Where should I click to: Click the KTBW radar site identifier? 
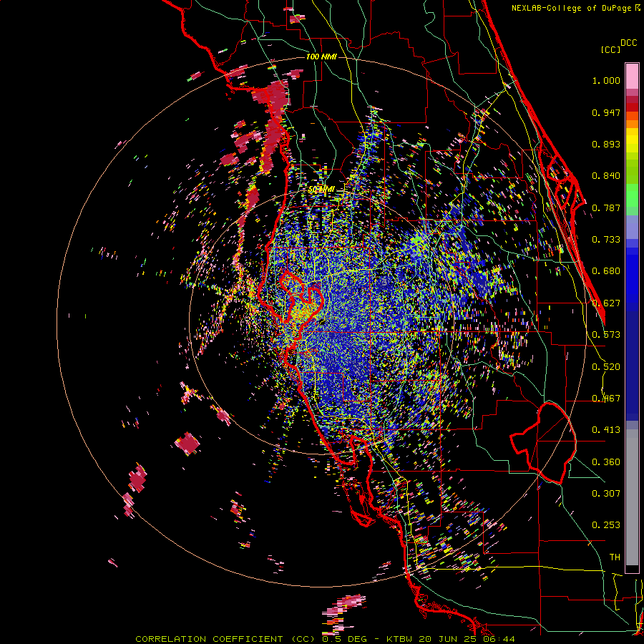coord(399,639)
